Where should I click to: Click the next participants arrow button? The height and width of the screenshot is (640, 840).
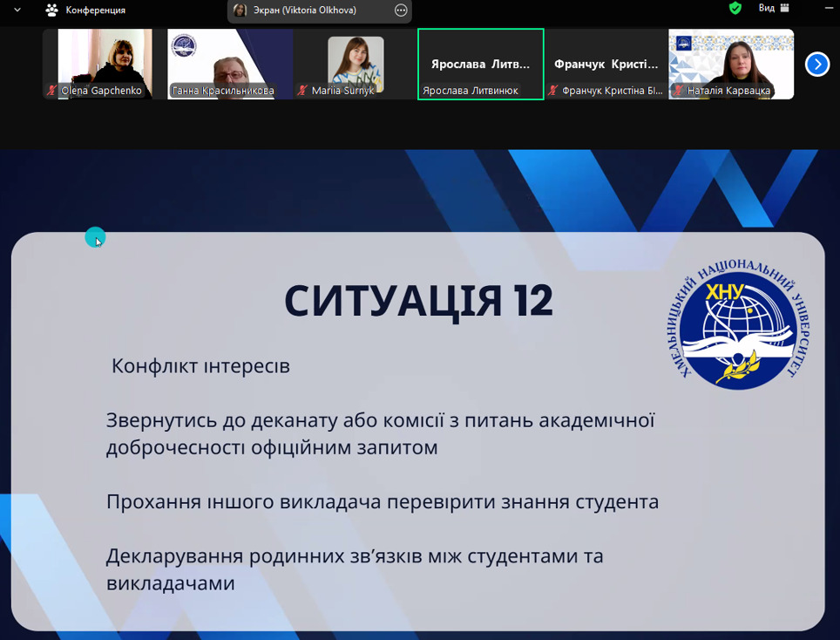[816, 65]
